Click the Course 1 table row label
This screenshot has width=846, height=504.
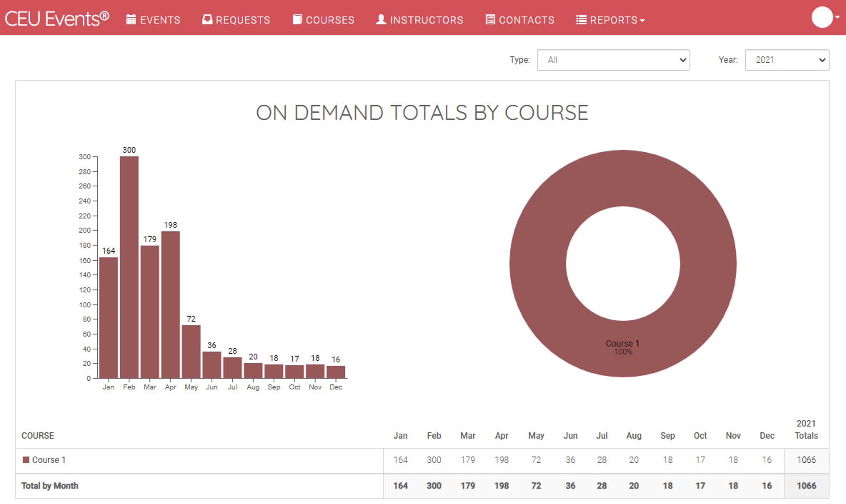pyautogui.click(x=49, y=460)
